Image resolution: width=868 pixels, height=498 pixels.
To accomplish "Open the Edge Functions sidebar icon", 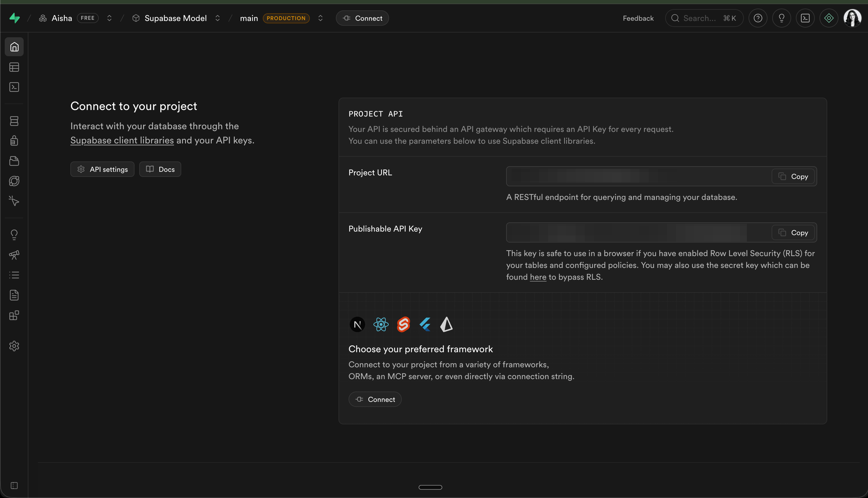I will (x=14, y=181).
